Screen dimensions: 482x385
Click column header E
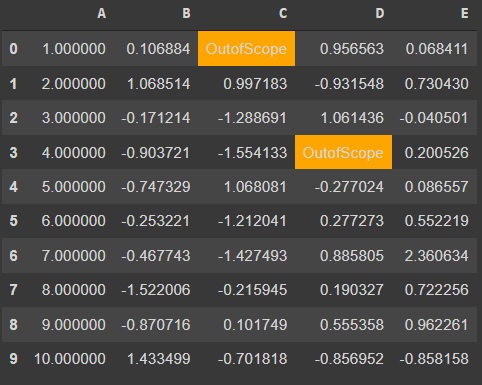(x=465, y=14)
